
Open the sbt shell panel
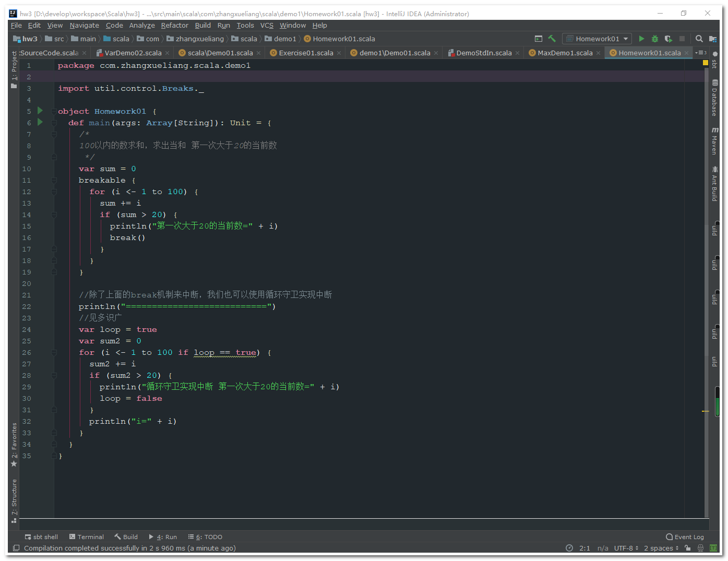(x=41, y=537)
